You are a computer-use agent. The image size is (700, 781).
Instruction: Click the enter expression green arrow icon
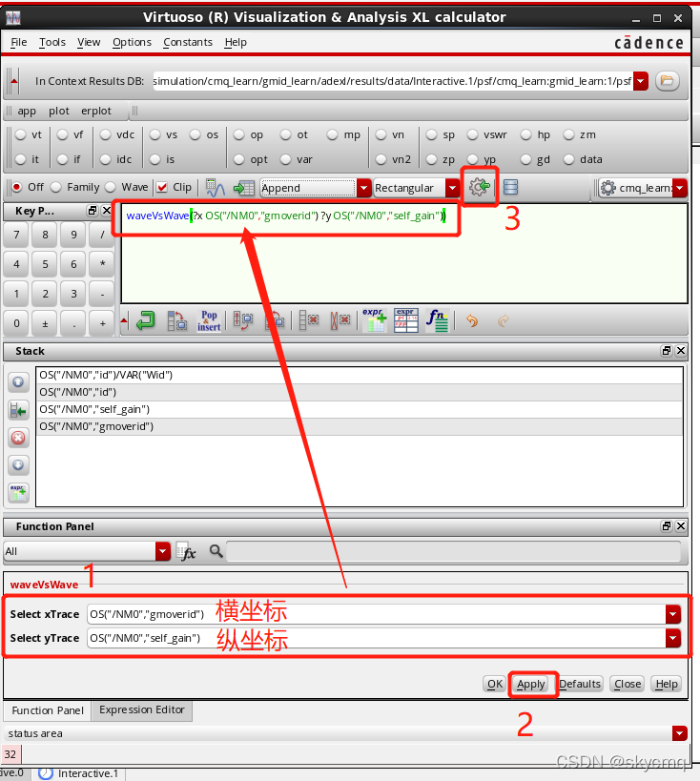pos(146,320)
